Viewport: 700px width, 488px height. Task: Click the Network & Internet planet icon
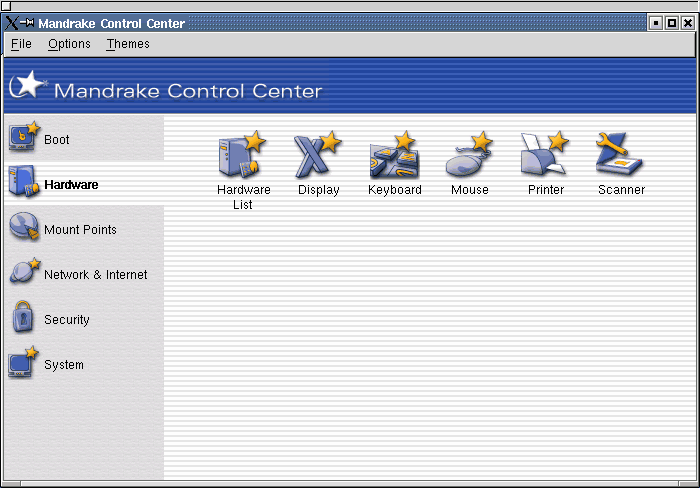point(25,271)
